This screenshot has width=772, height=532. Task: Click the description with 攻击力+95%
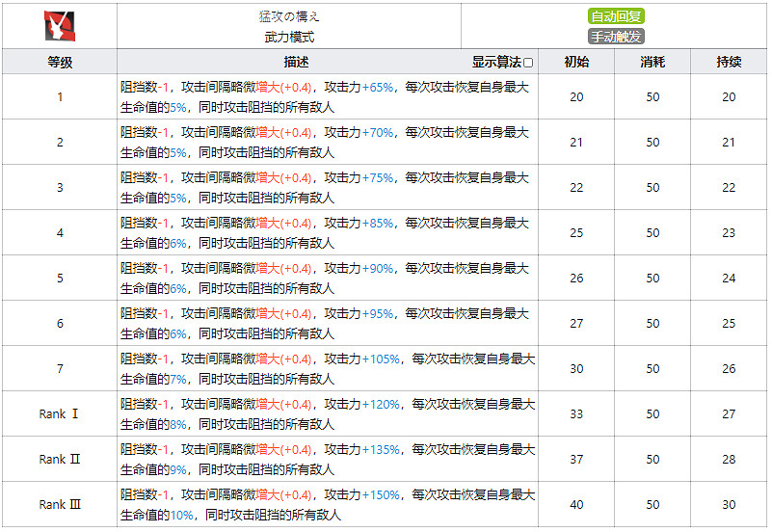coord(328,323)
